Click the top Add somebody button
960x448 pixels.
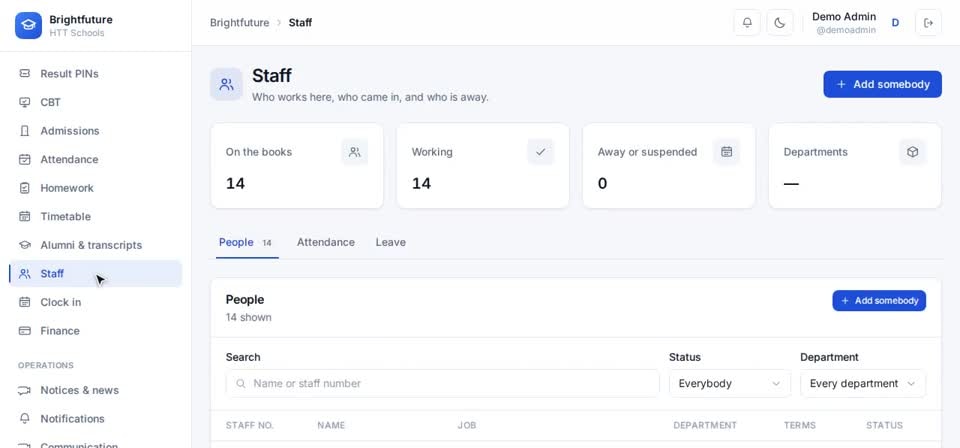(882, 84)
